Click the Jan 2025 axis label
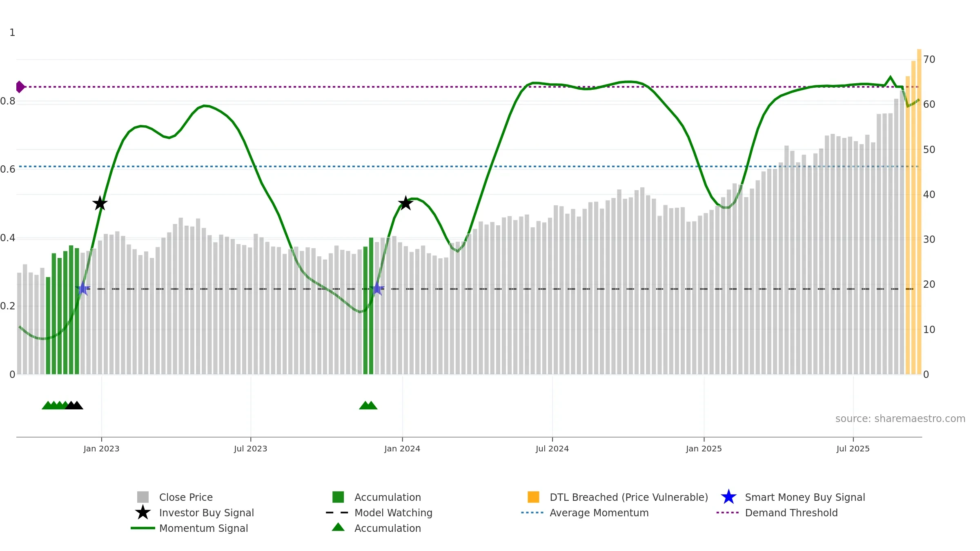 coord(704,449)
